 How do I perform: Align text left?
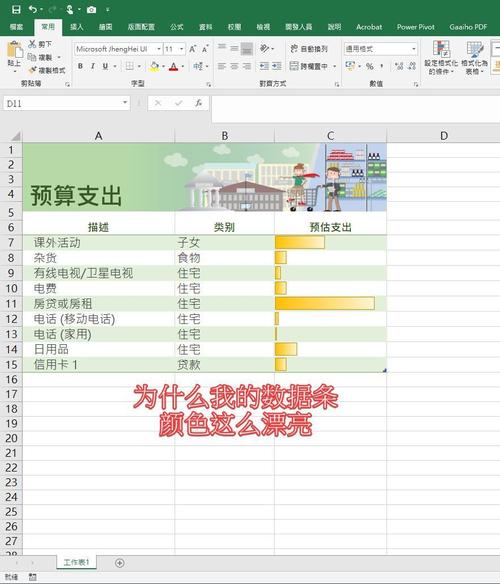pos(222,66)
